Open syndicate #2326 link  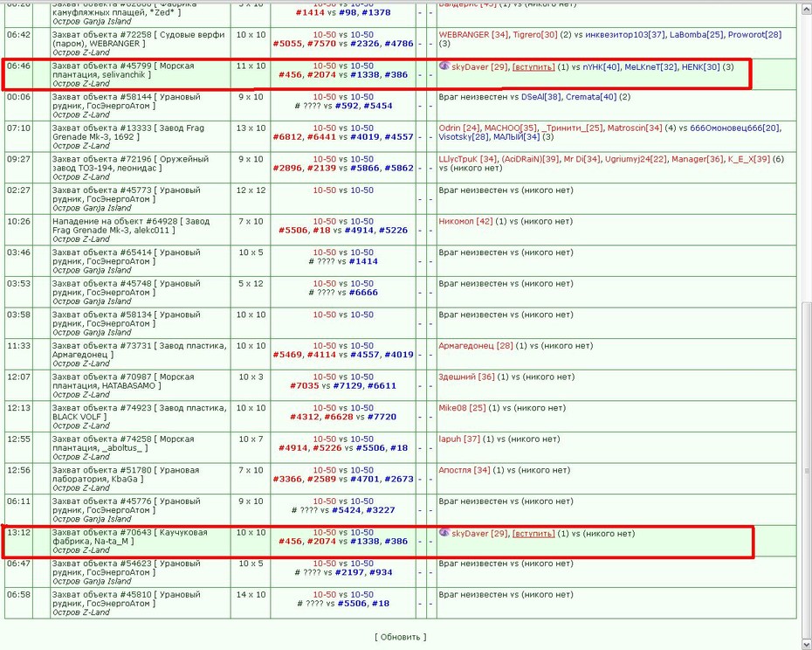[365, 44]
